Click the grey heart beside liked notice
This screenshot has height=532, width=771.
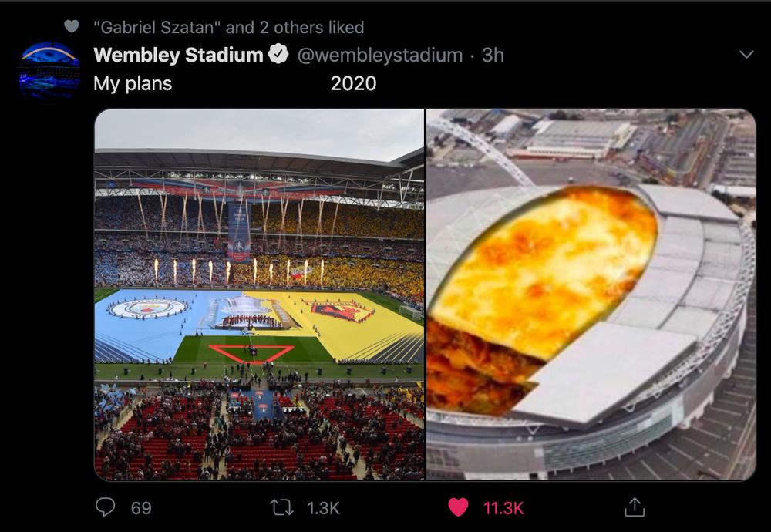coord(72,26)
